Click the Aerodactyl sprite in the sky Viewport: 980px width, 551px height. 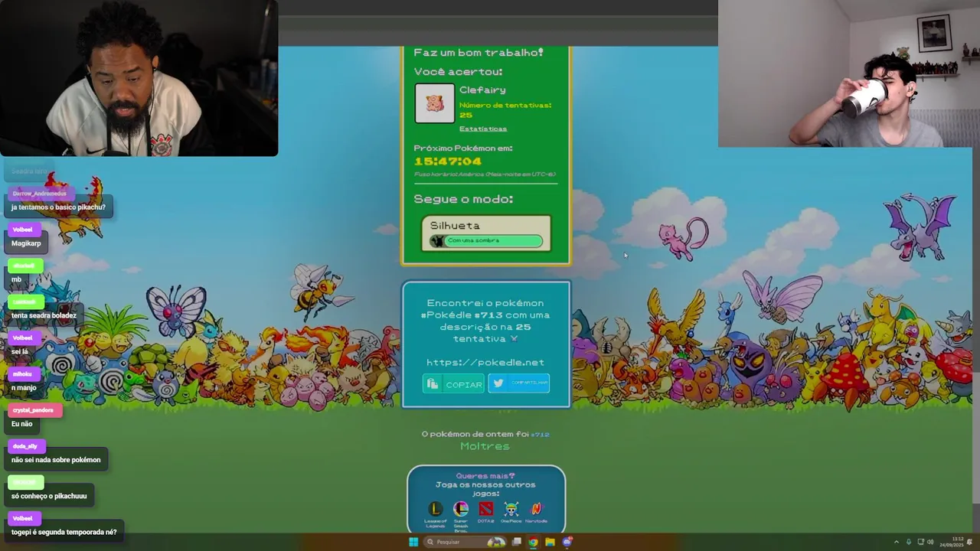(x=922, y=226)
